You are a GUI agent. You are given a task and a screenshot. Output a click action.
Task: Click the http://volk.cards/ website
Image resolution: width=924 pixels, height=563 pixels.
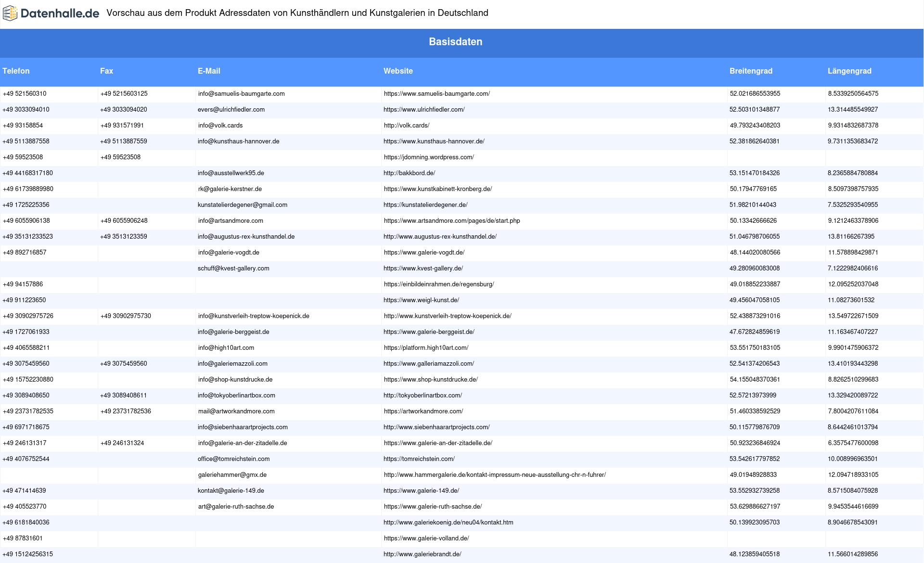point(407,126)
